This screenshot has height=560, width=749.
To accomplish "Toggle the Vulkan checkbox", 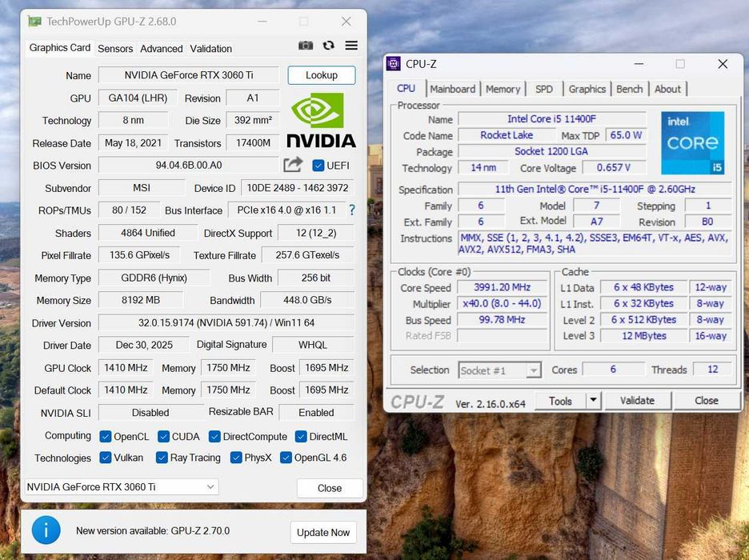I will (x=106, y=458).
